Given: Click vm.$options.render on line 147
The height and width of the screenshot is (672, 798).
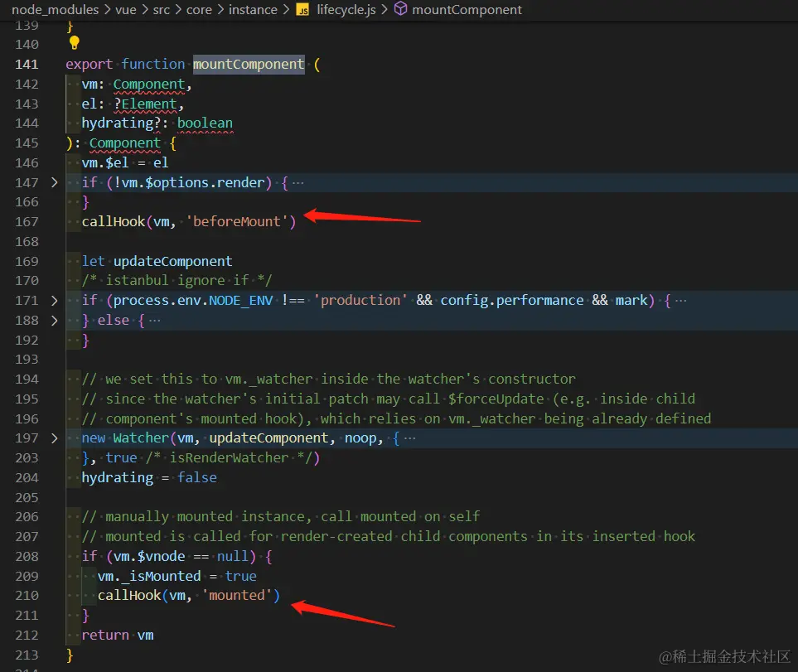Looking at the screenshot, I should point(193,182).
